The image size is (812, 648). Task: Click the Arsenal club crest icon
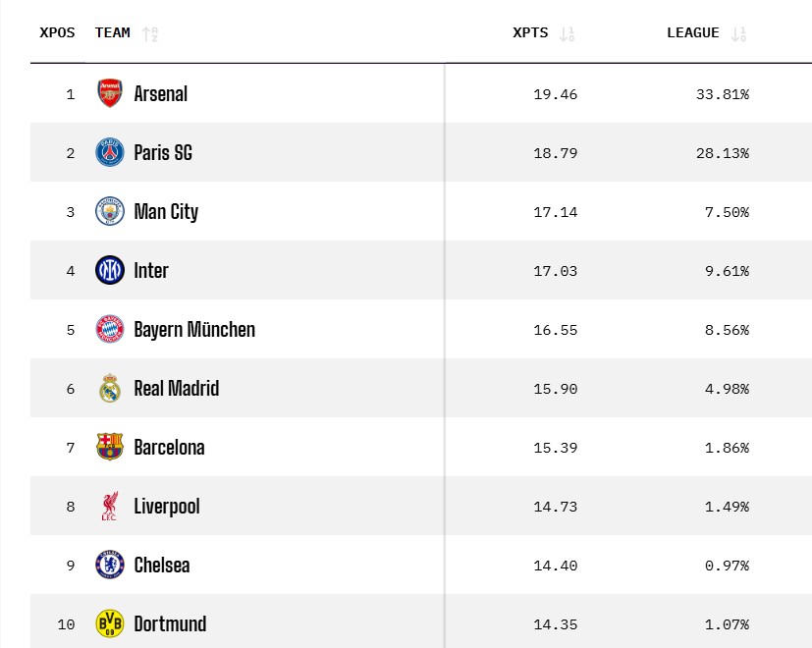click(x=110, y=94)
